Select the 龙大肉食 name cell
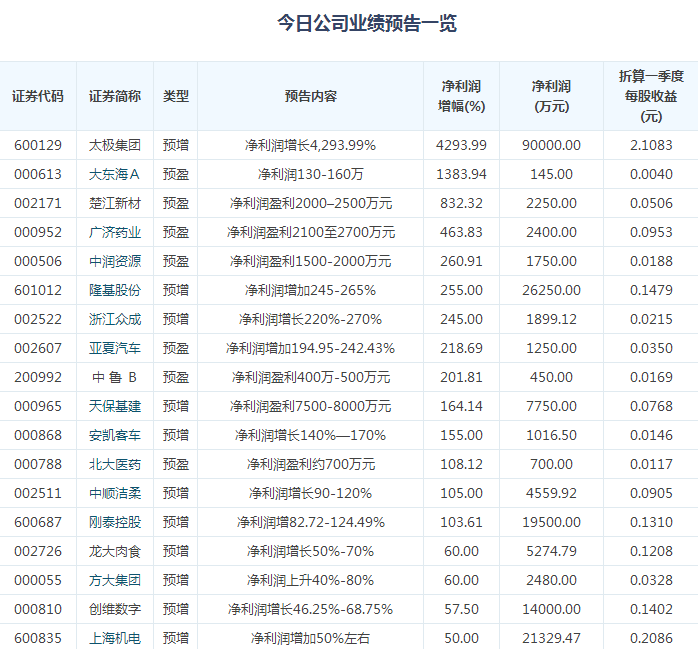The height and width of the screenshot is (649, 698). [114, 552]
